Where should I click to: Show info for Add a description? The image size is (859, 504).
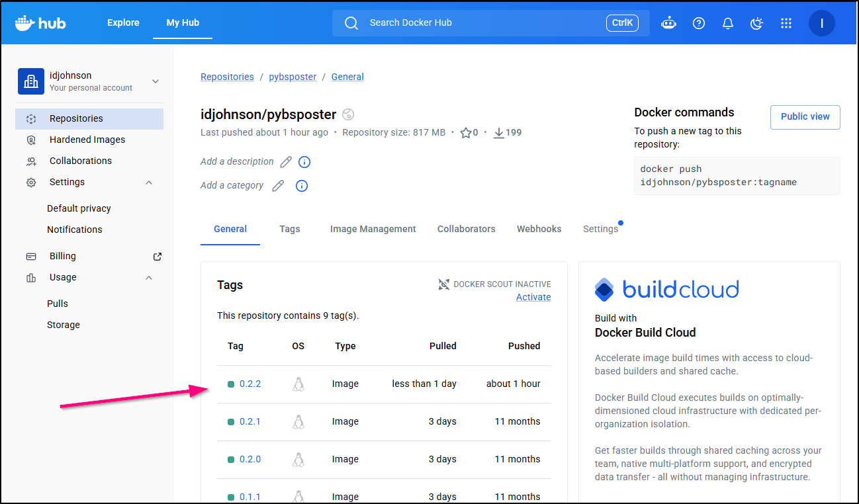304,162
